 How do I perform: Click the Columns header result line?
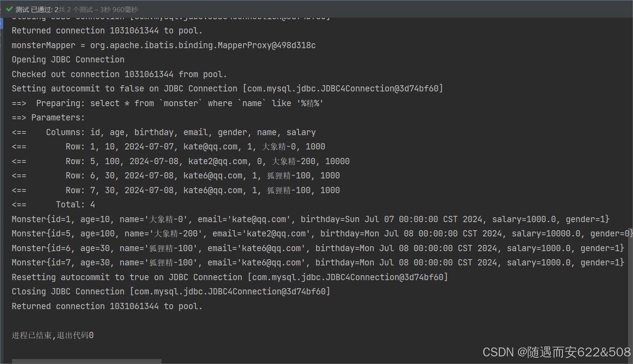tap(164, 132)
